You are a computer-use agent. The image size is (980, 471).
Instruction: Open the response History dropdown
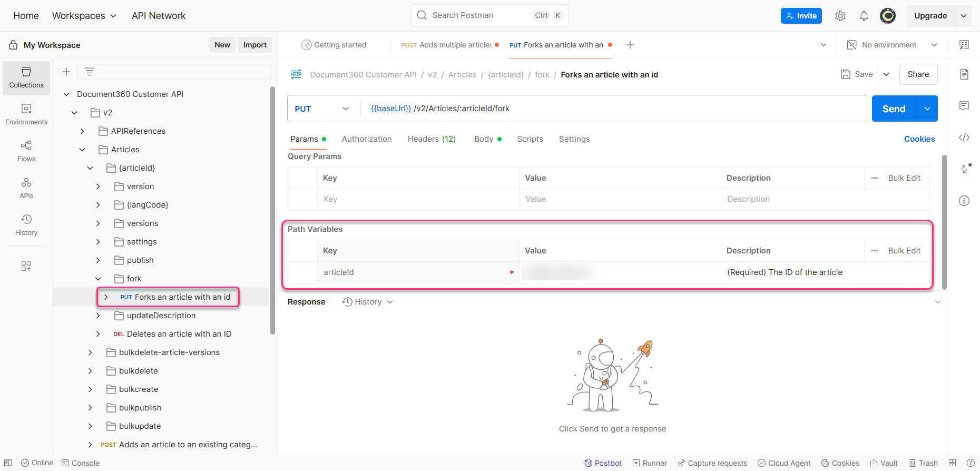point(368,302)
